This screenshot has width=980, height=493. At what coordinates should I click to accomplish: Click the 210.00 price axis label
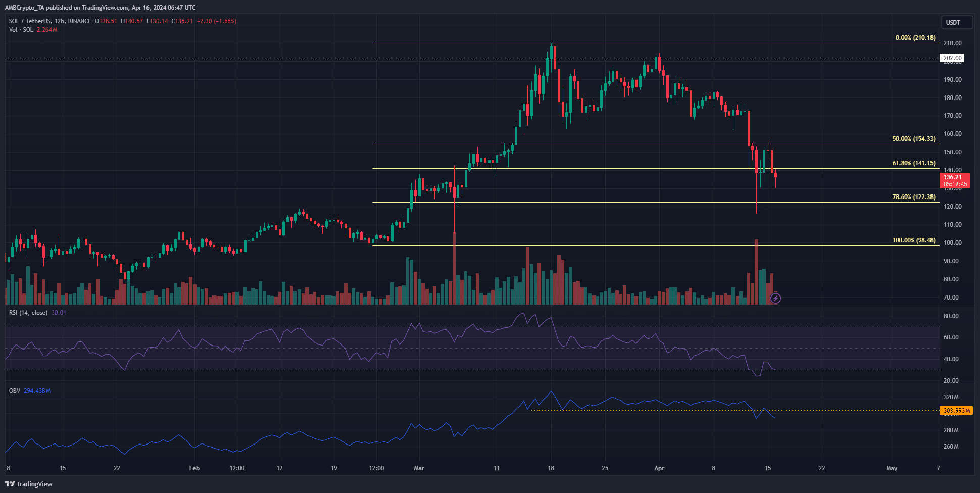tap(953, 43)
